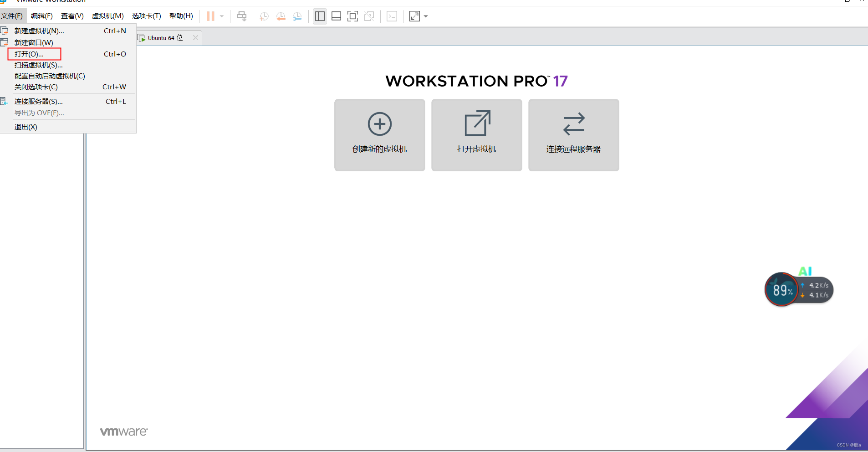Click the 创建新的虚拟机 tile

tap(380, 135)
